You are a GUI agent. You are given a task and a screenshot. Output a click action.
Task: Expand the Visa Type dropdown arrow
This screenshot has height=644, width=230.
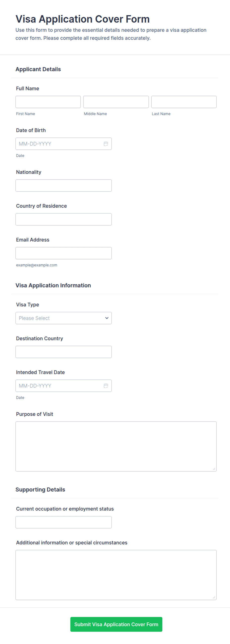coord(107,318)
